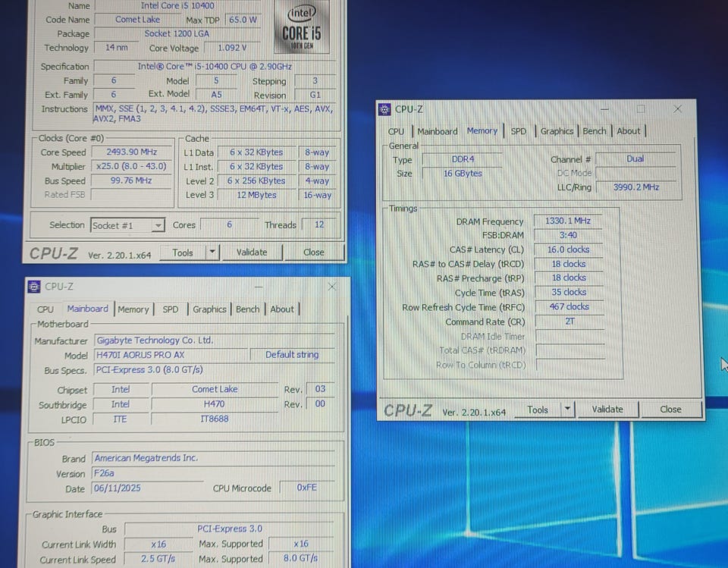This screenshot has height=568, width=728.
Task: Click the BIOS Brand American Megatrends Inc.
Action: coord(213,458)
